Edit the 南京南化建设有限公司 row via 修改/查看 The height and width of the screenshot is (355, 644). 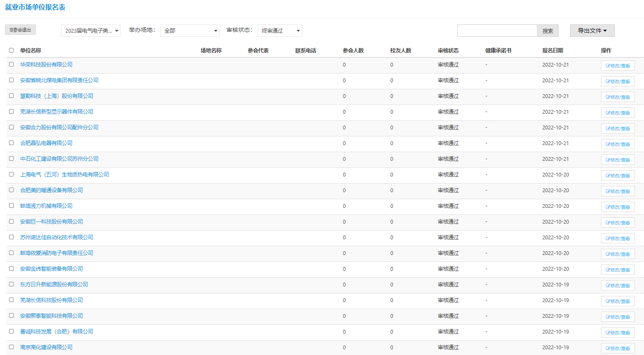(x=618, y=348)
